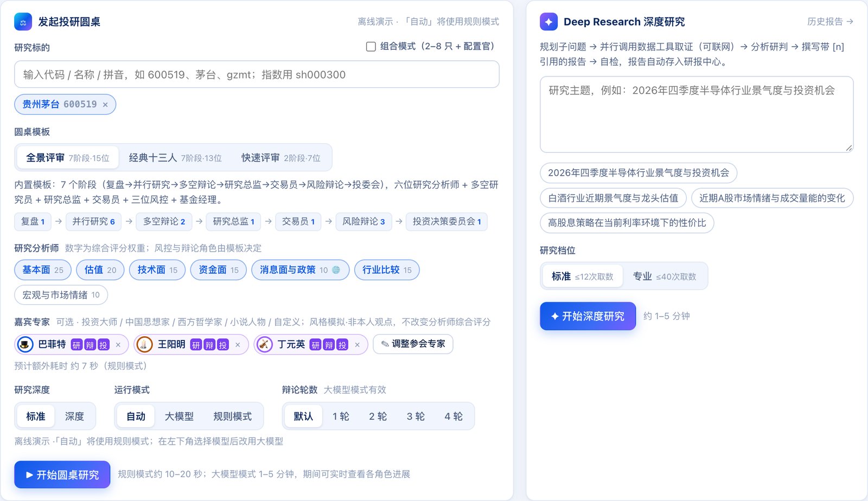
Task: Click 丁元英's 投 badge
Action: [x=342, y=345]
